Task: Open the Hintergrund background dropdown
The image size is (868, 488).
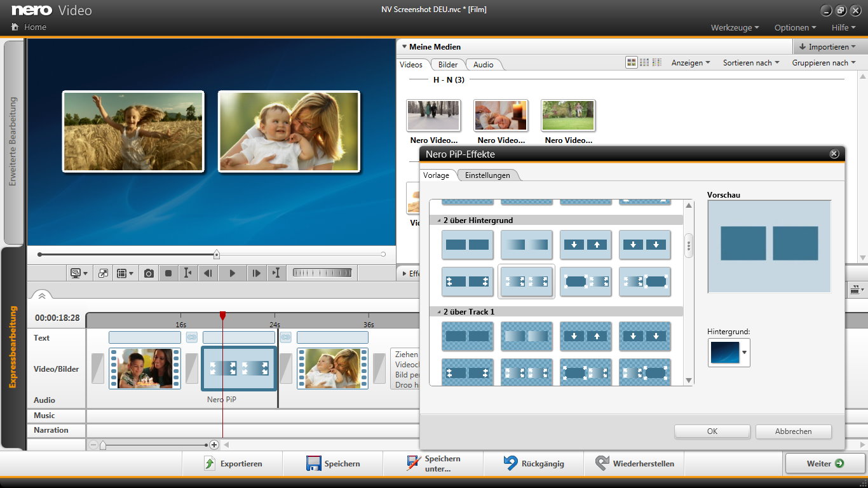Action: click(745, 352)
